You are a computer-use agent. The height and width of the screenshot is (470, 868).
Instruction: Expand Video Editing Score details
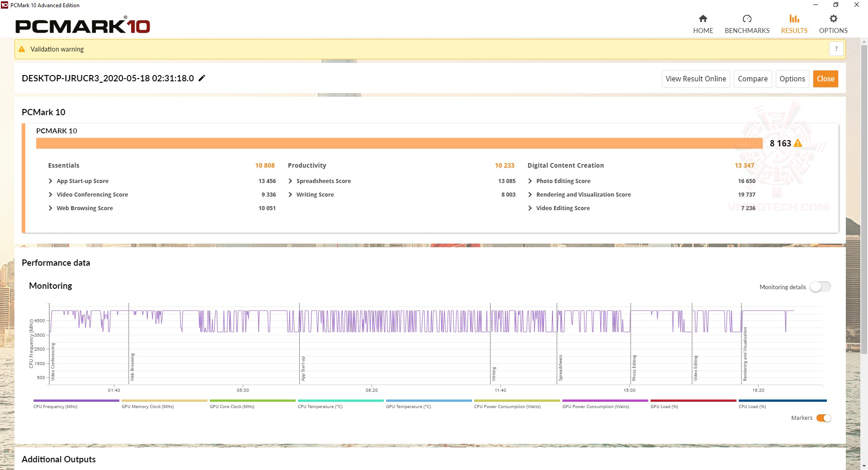530,208
